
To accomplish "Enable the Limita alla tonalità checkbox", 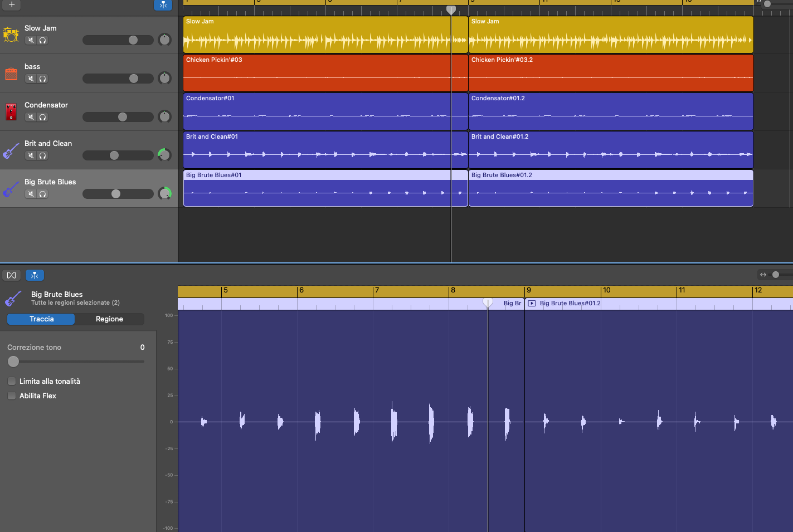I will (x=12, y=381).
